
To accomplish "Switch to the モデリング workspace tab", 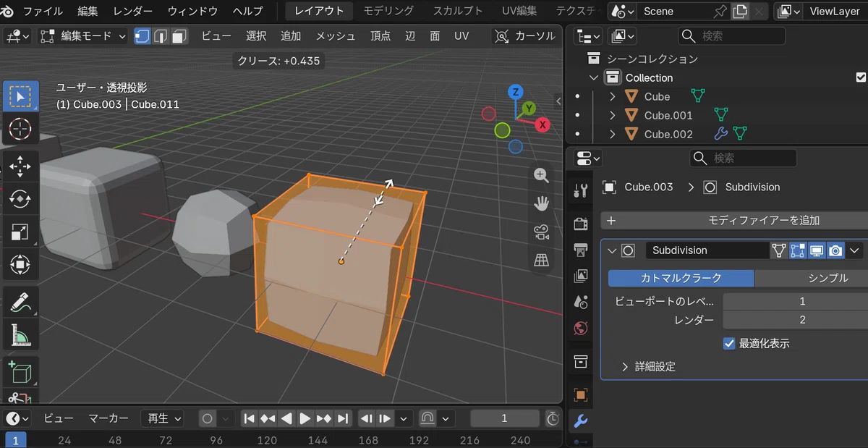I will (388, 11).
